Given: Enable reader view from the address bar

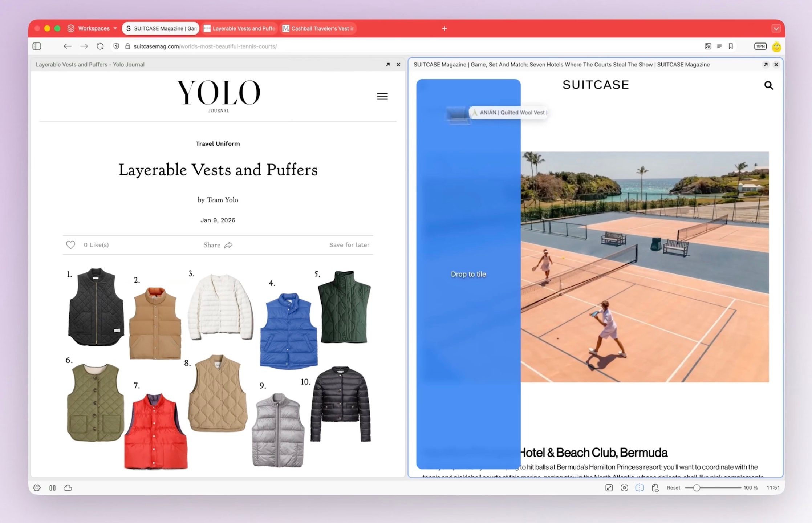Looking at the screenshot, I should [719, 46].
